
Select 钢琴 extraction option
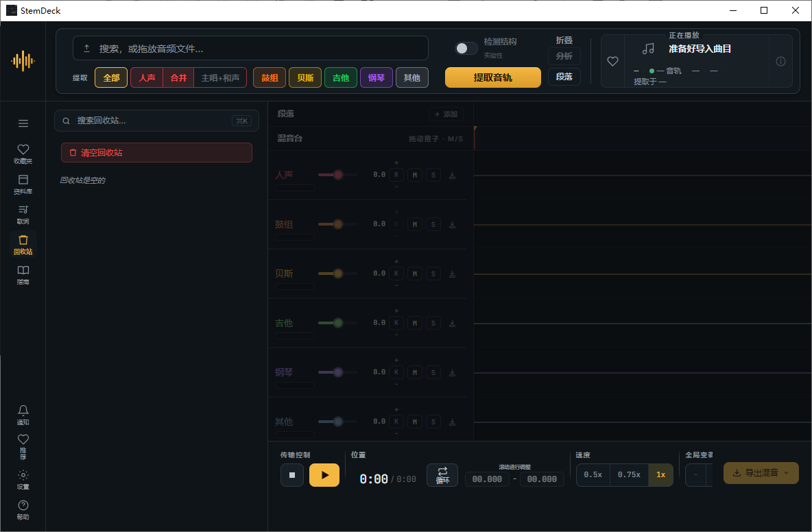click(x=377, y=77)
